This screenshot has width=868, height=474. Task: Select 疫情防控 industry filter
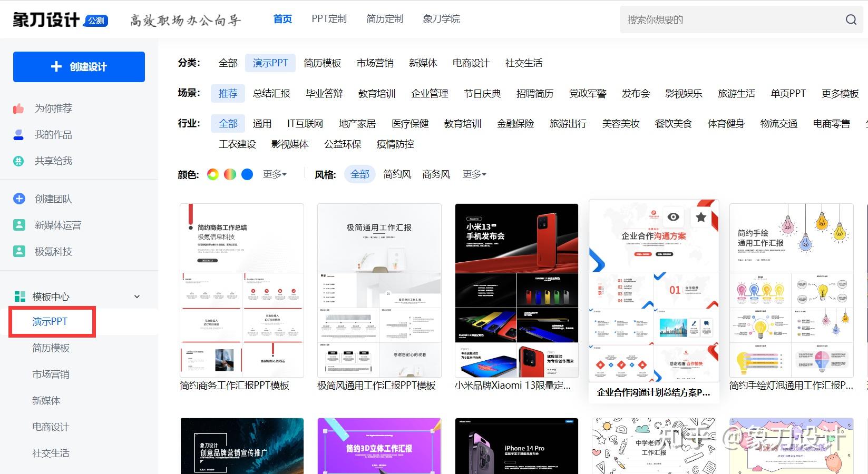(395, 144)
